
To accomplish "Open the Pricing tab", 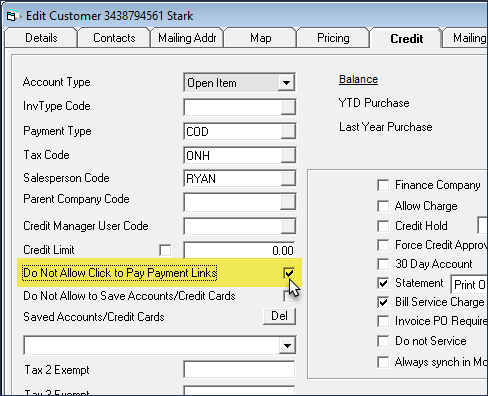I will click(333, 38).
